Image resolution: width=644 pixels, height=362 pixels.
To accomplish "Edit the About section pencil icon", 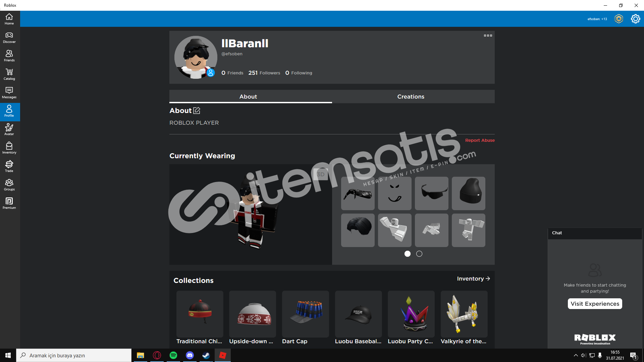I will (x=197, y=110).
